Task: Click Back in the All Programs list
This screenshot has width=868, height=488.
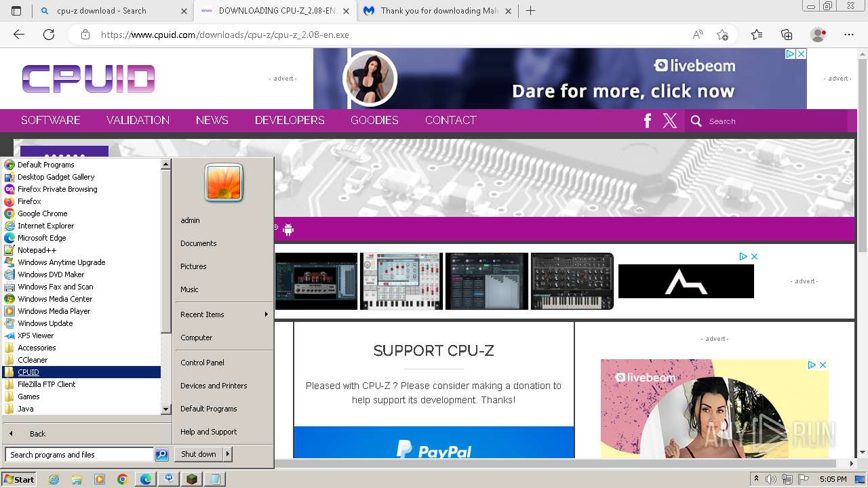Action: point(37,434)
